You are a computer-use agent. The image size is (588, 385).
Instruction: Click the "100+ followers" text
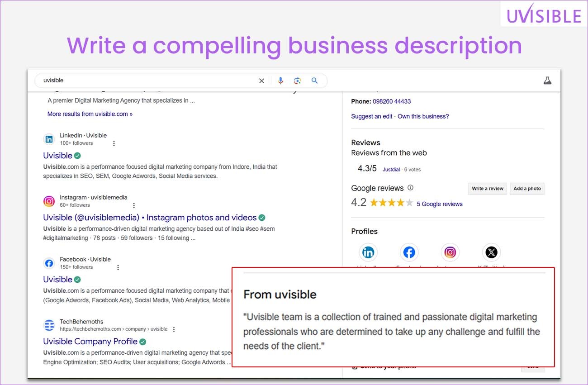tap(76, 143)
